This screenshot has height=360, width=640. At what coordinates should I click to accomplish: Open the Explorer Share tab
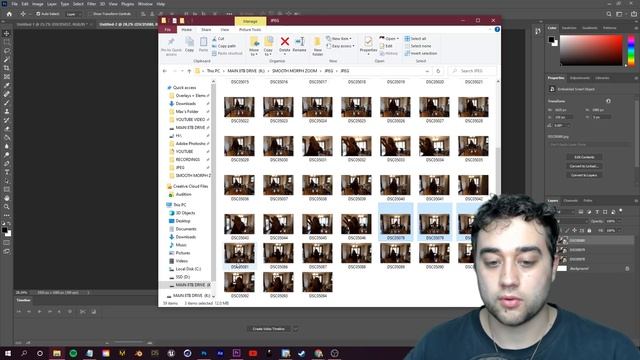(206, 30)
